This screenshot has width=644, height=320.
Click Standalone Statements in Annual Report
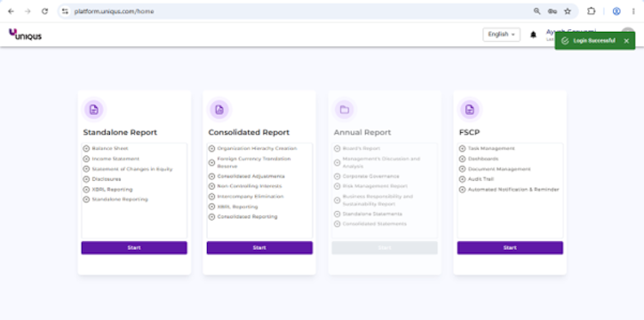click(x=373, y=214)
